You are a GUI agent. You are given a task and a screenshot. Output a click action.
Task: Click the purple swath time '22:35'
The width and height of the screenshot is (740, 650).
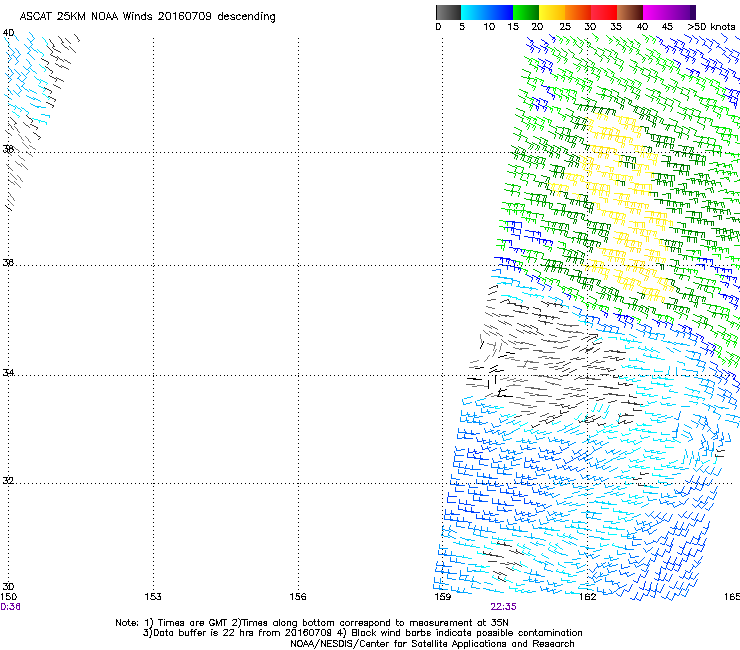pos(503,607)
